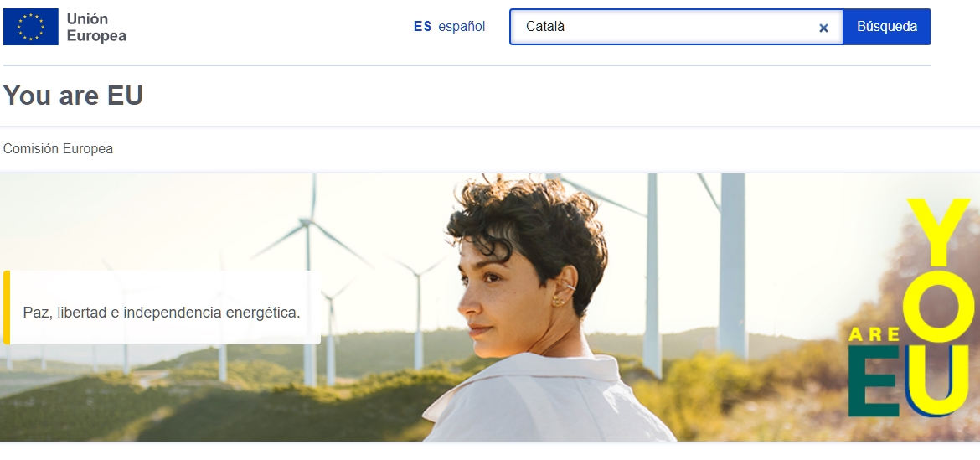This screenshot has width=980, height=460.
Task: Click the yellow YOU ARE EU campaign logo
Action: pos(910,308)
